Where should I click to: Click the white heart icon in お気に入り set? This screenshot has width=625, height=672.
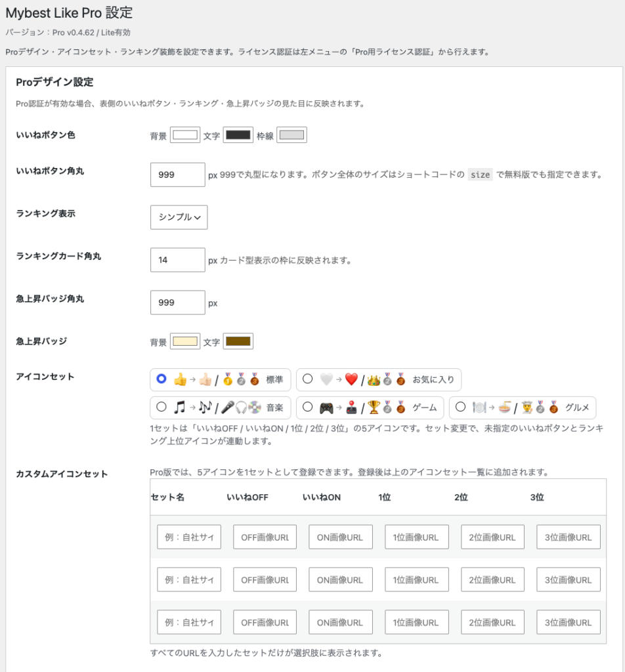(326, 379)
